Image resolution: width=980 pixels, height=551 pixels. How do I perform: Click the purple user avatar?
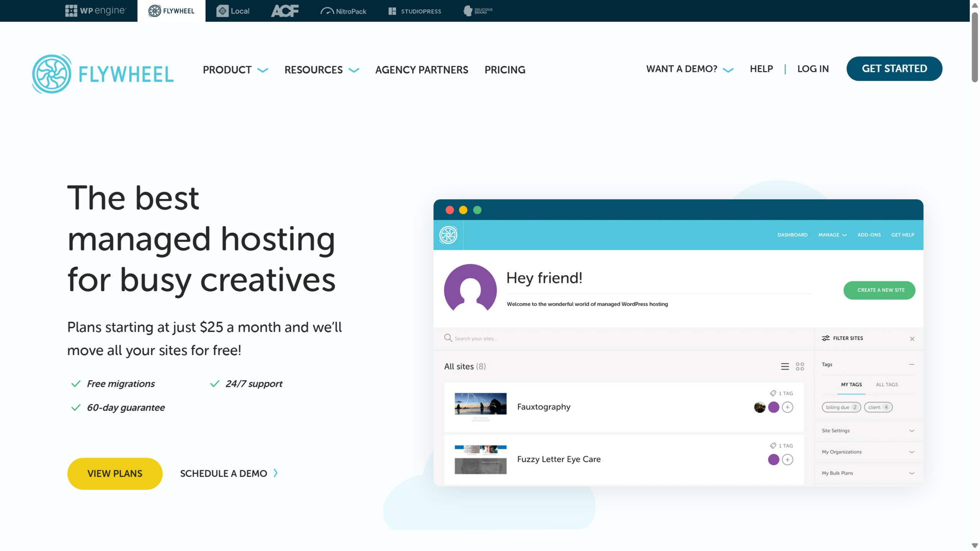pyautogui.click(x=470, y=287)
